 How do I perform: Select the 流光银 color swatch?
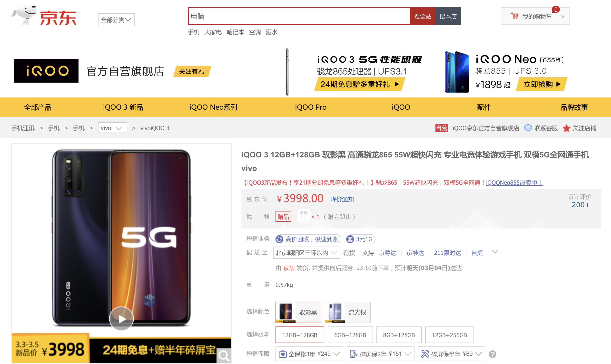347,312
